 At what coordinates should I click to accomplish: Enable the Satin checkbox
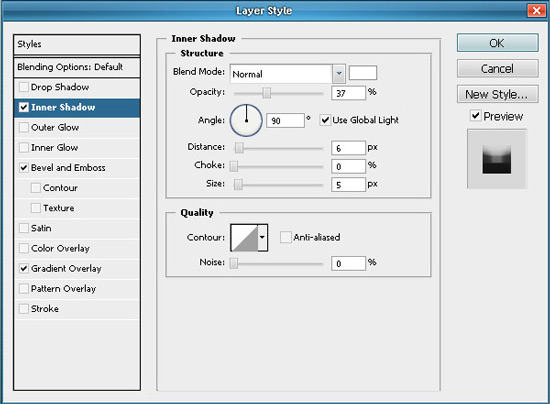coord(24,228)
